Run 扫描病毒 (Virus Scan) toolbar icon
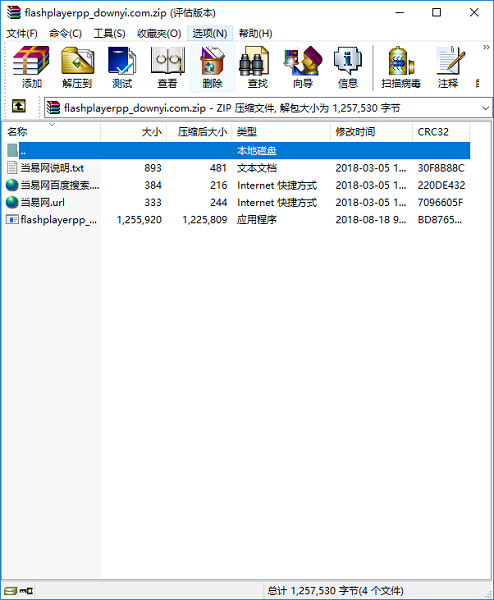The width and height of the screenshot is (494, 600). (401, 67)
